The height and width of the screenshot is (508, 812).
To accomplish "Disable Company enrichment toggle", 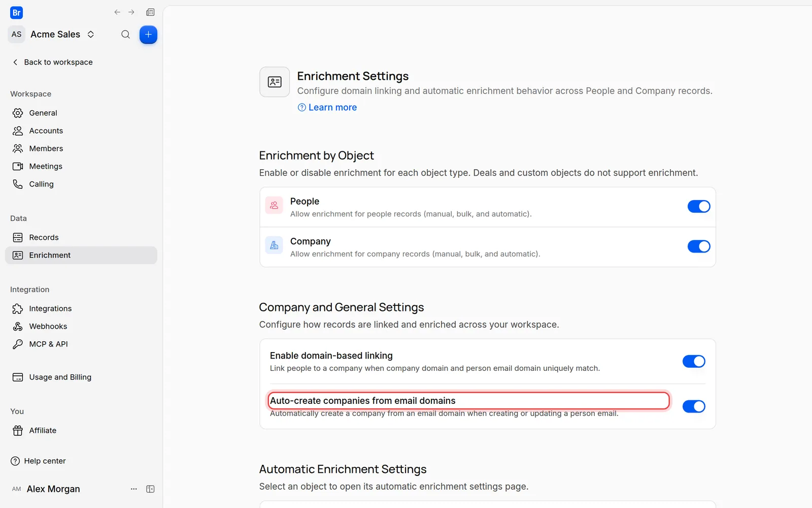I will click(x=699, y=246).
